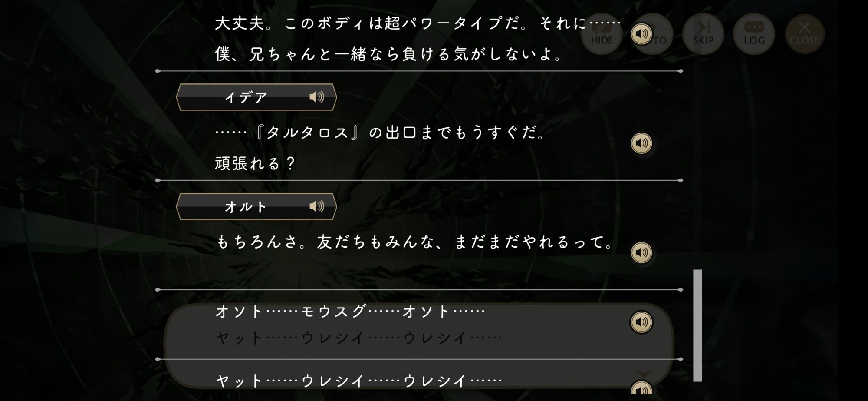Click the 僕、兄ちゃんと一緒なら dialogue text
The image size is (868, 401).
point(388,54)
